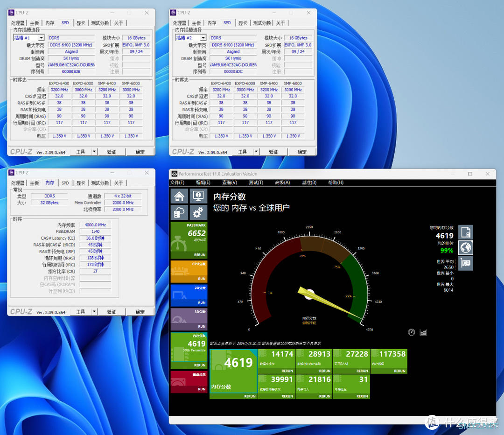This screenshot has width=504, height=435.
Task: Open the gears settings icon in PerformanceTest
Action: 198,212
